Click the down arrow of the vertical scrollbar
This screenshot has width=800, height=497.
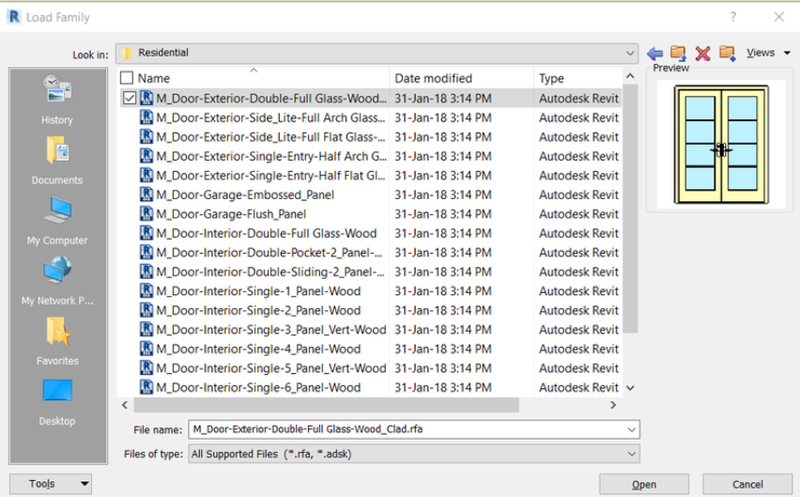click(x=631, y=388)
